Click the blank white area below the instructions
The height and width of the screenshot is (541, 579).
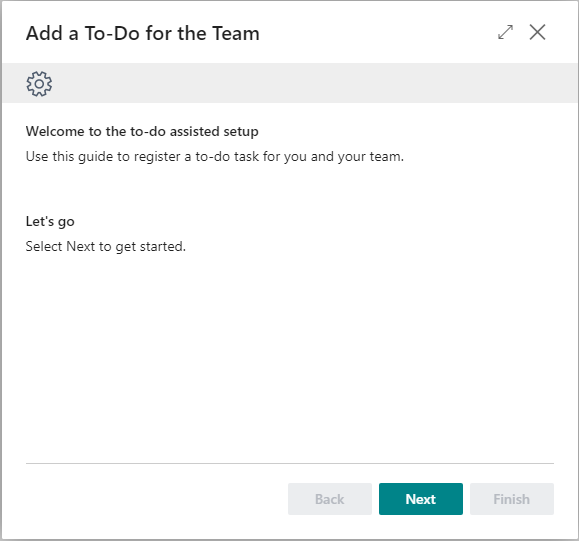pos(290,355)
